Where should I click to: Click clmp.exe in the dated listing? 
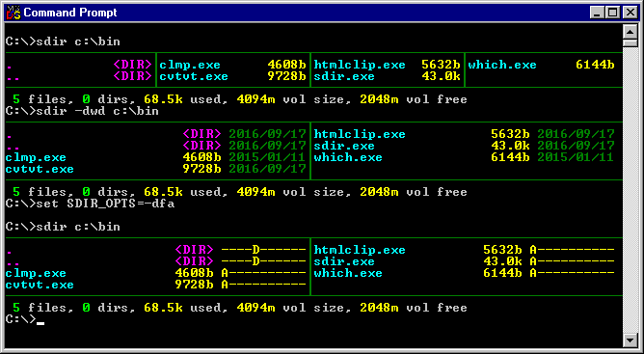[x=36, y=157]
